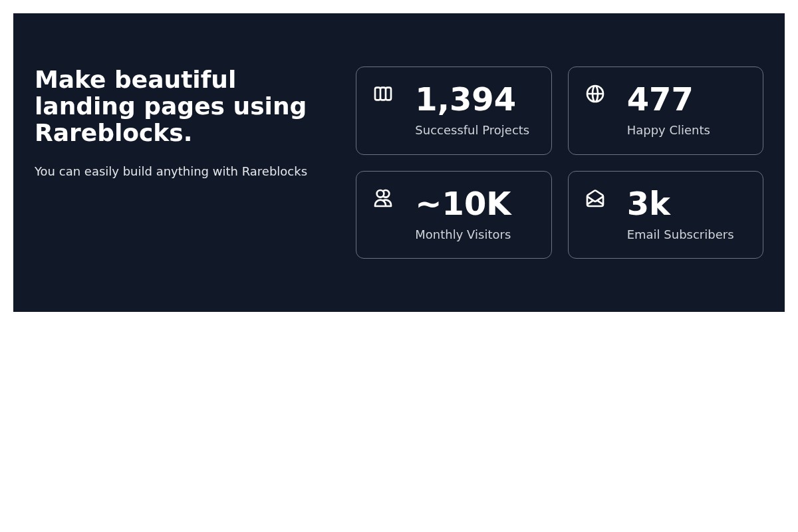This screenshot has height=532, width=798.
Task: Click the word "anything" in the subtitle
Action: [x=181, y=172]
